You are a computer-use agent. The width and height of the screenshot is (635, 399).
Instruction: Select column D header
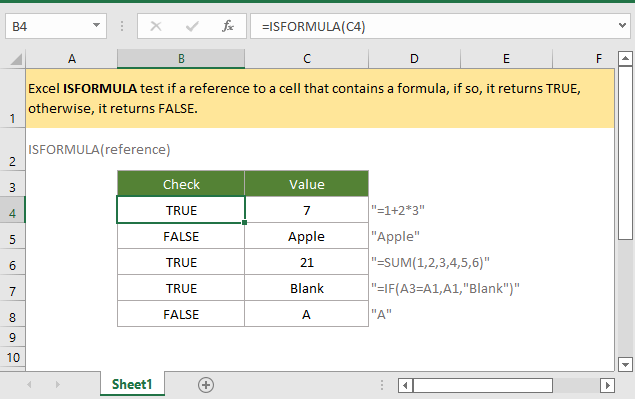[x=414, y=59]
